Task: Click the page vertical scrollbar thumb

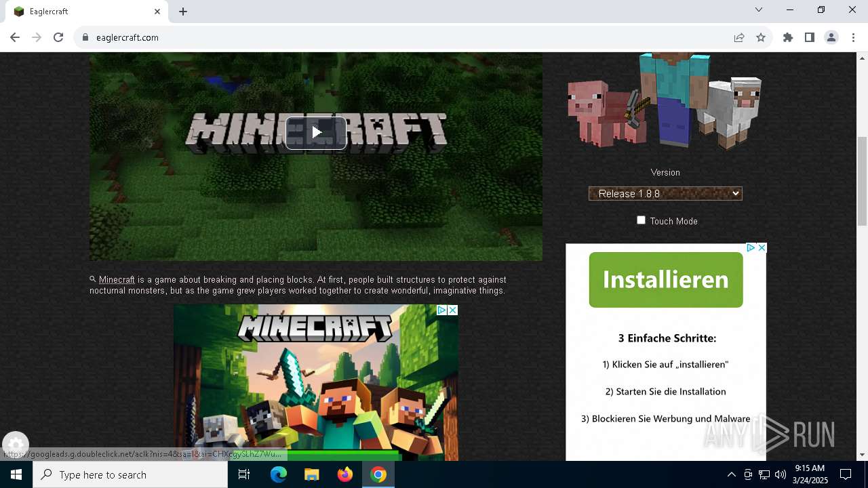Action: pos(862,181)
